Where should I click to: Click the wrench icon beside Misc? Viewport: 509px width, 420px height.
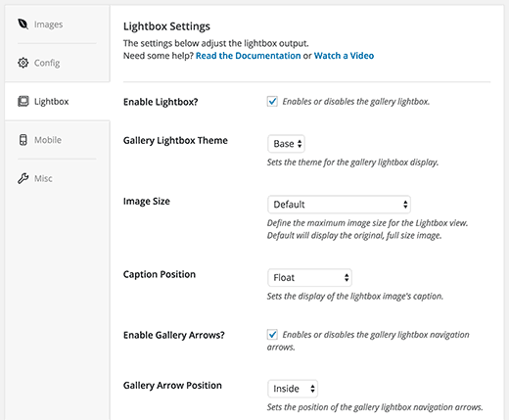[23, 178]
